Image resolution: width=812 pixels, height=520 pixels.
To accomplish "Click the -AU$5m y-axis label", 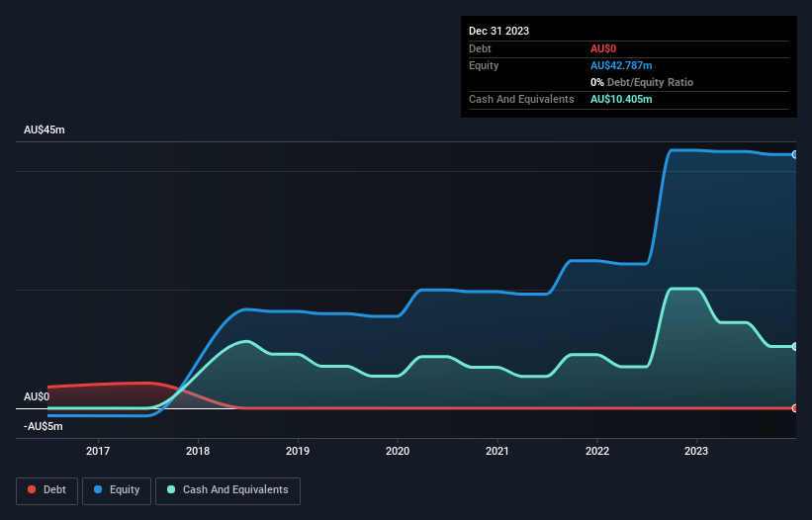I will pos(43,427).
